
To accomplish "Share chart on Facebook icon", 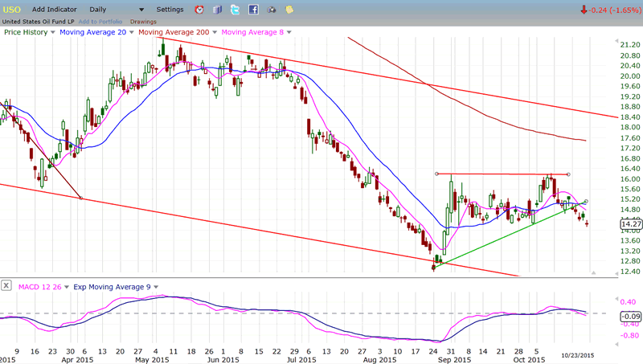I will click(252, 10).
